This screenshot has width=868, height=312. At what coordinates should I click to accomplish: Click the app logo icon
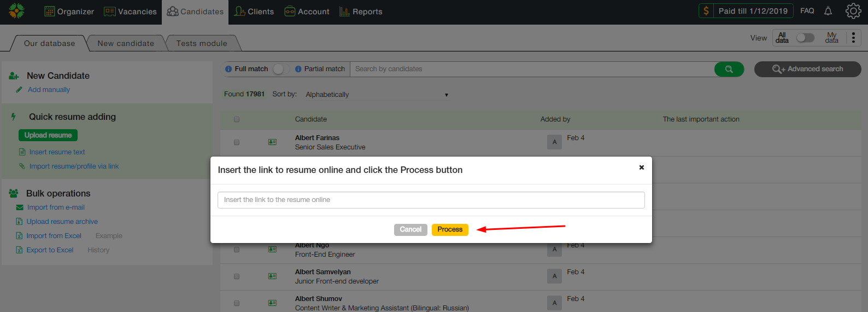coord(16,11)
